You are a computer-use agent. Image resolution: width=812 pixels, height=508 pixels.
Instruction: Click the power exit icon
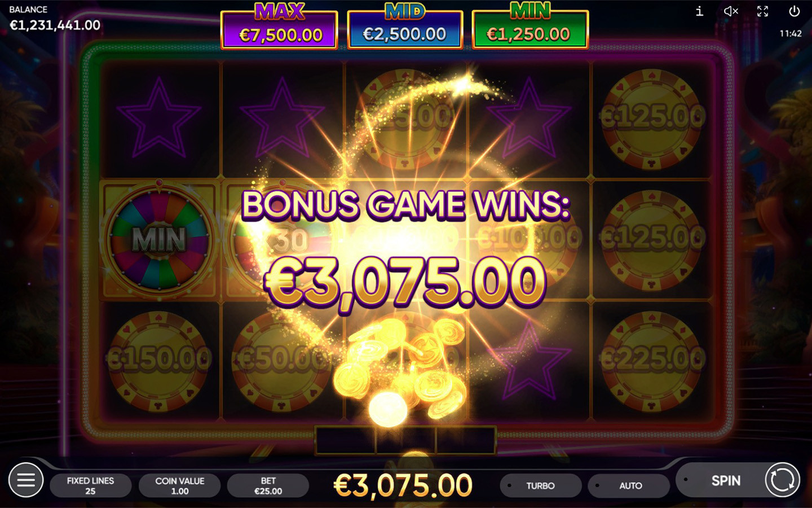coord(794,11)
